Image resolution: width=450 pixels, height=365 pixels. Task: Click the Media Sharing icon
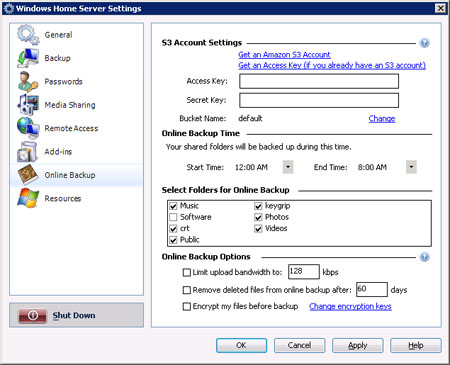28,105
